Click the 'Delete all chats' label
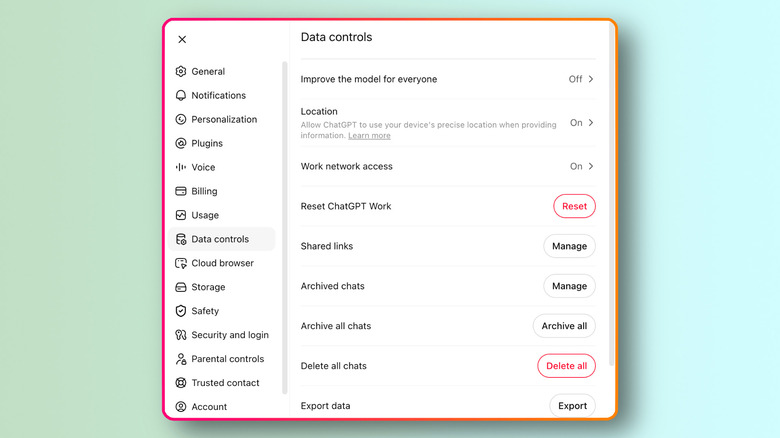780x438 pixels. [x=333, y=366]
